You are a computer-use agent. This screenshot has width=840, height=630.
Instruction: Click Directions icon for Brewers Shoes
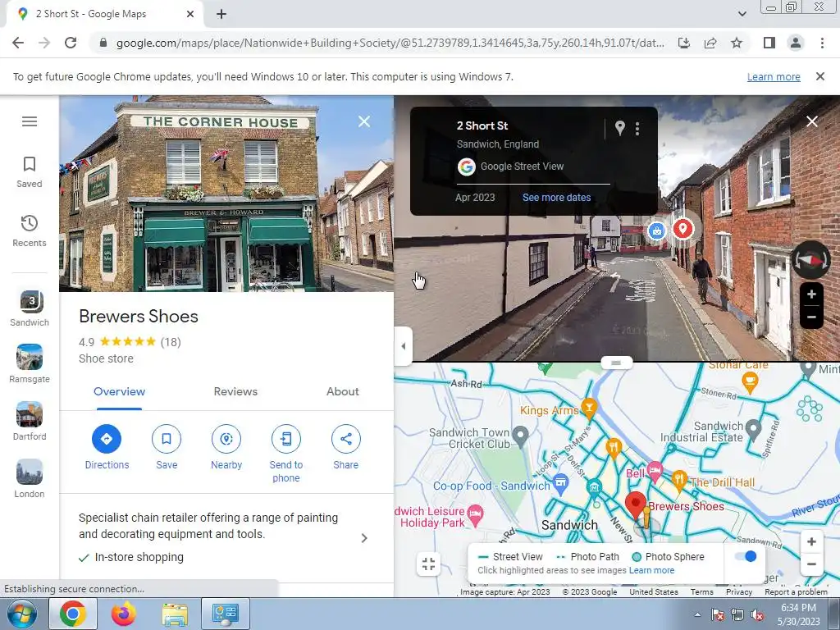pos(107,439)
